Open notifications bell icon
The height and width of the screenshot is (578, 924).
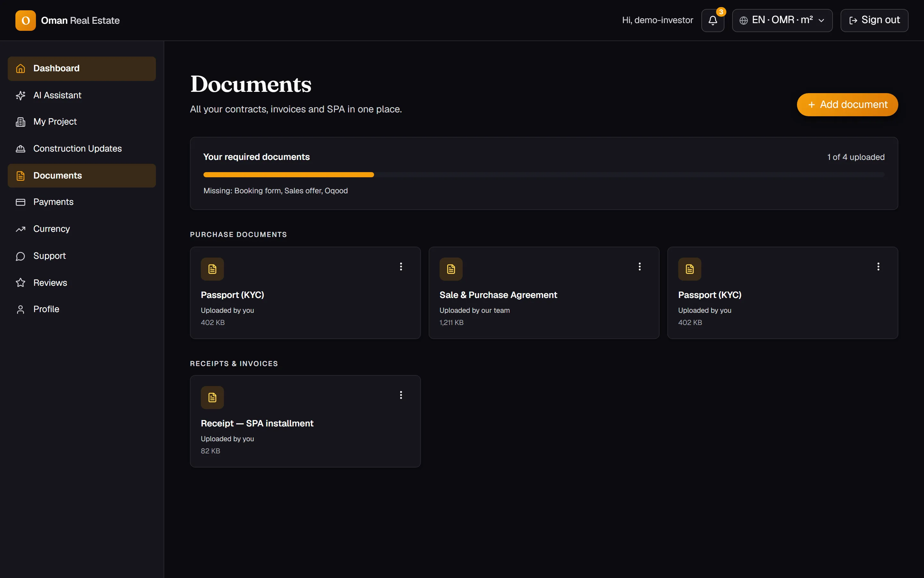click(x=713, y=20)
